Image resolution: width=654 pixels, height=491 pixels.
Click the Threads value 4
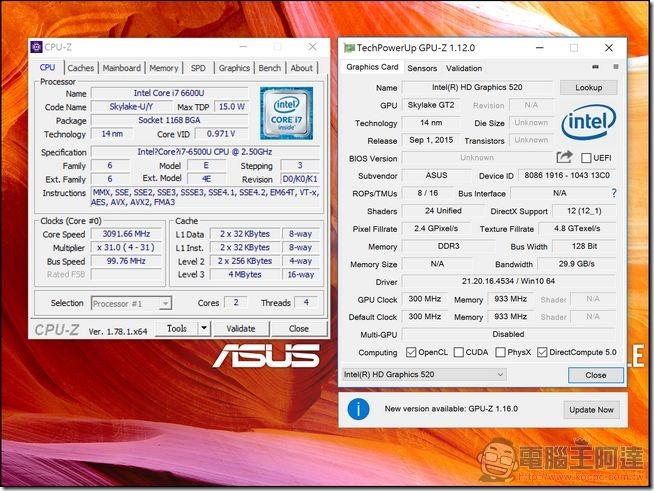coord(306,302)
